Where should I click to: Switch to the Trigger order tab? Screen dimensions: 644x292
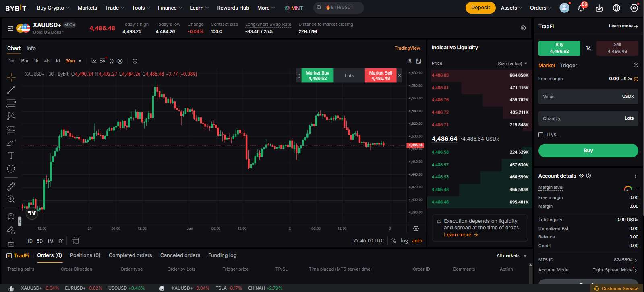568,65
